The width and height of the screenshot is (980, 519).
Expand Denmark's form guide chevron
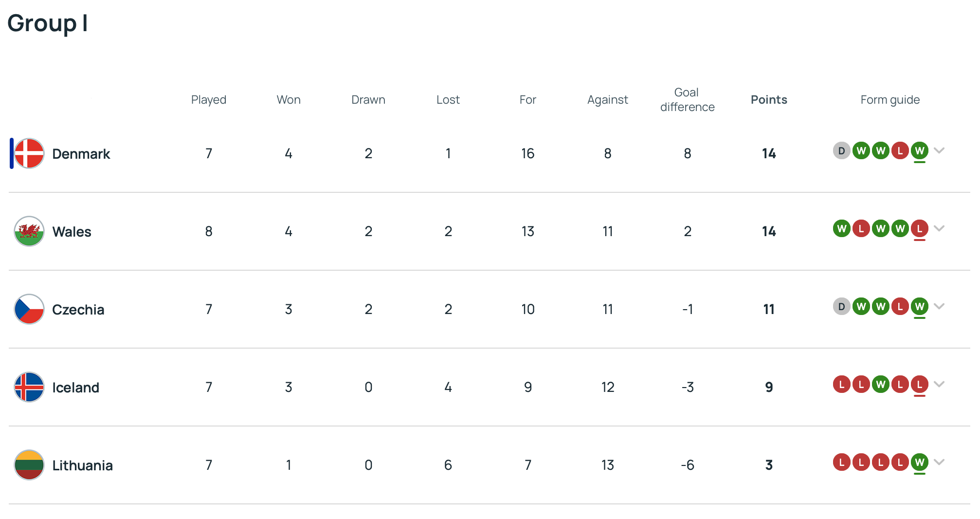[940, 150]
